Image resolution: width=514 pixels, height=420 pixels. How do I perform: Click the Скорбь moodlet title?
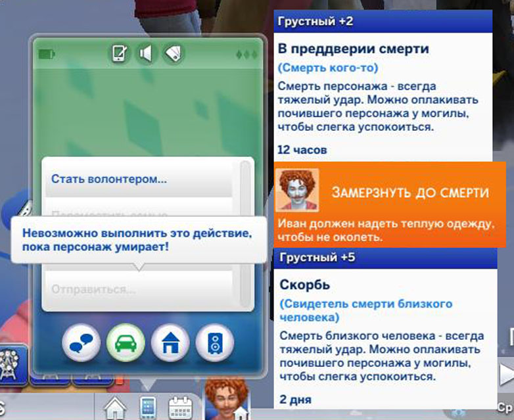[304, 285]
